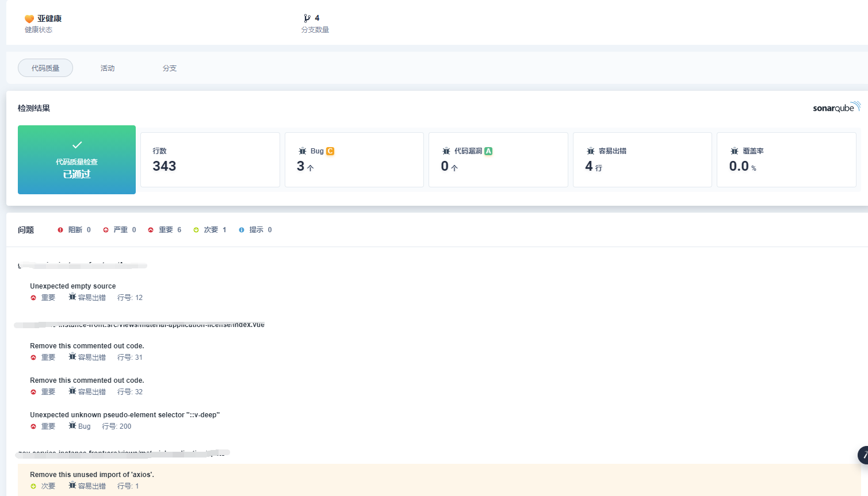Screen dimensions: 868x496
Task: Click the '行号: 200' line number
Action: 117,426
